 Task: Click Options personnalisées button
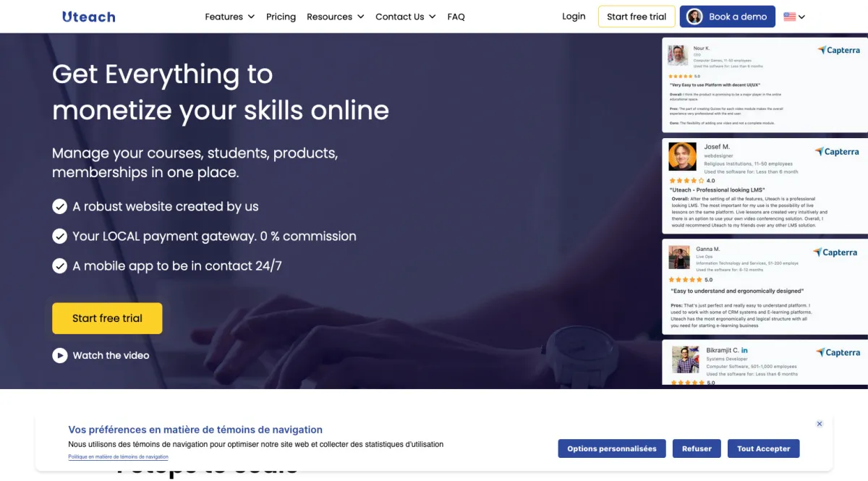tap(612, 448)
